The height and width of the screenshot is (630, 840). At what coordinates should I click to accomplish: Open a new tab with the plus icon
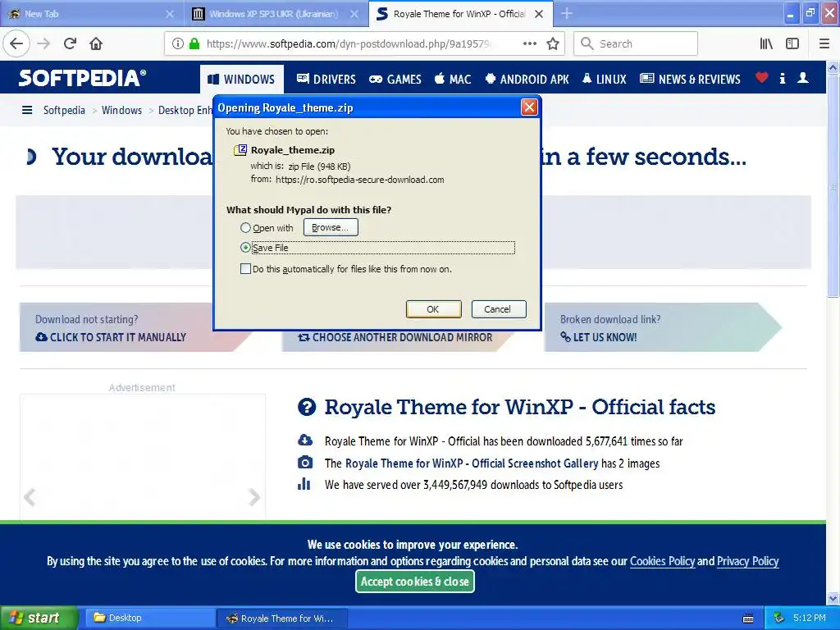coord(567,14)
